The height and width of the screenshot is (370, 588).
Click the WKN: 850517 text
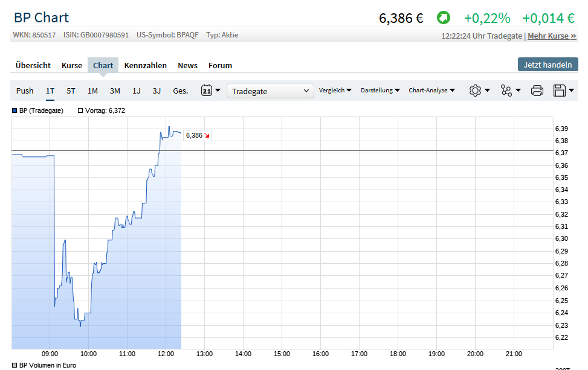point(34,35)
